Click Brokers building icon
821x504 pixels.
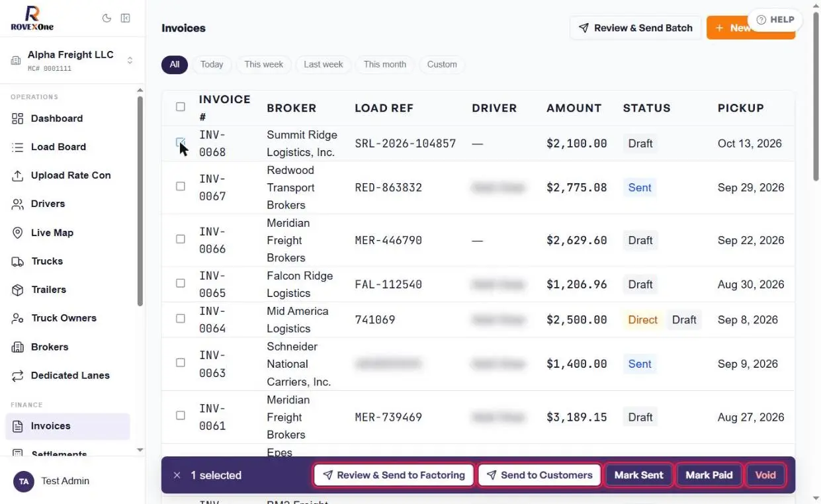(18, 347)
